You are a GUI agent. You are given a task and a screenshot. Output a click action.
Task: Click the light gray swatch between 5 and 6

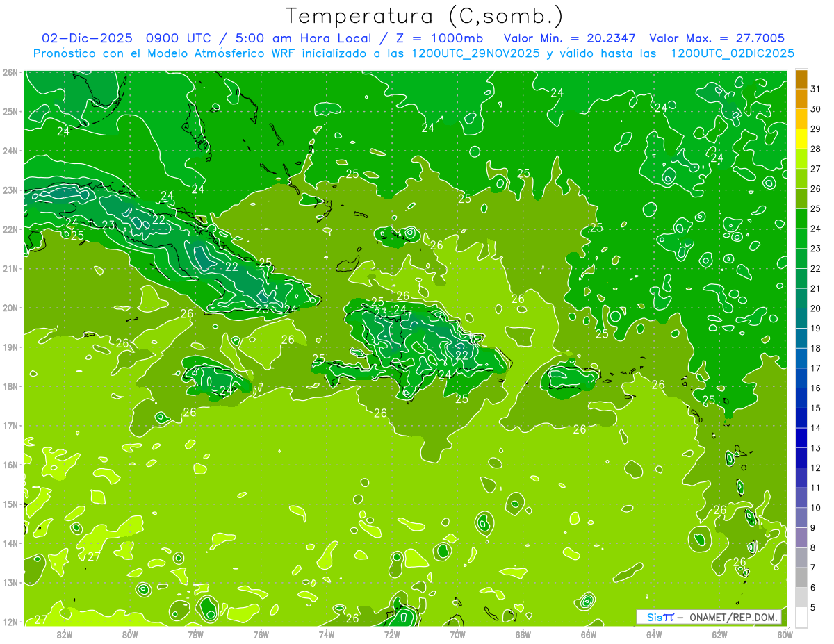(801, 597)
